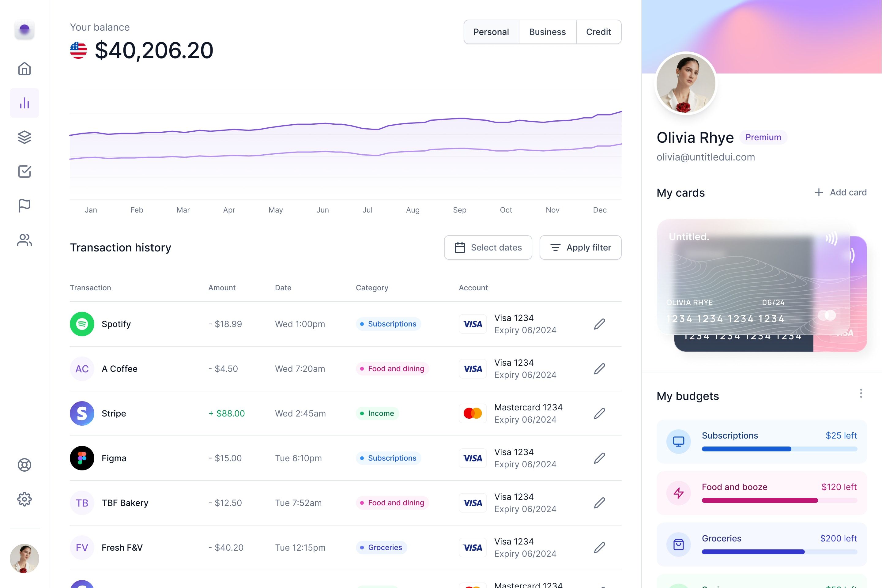Click the tasks checkmark icon in sidebar

24,171
